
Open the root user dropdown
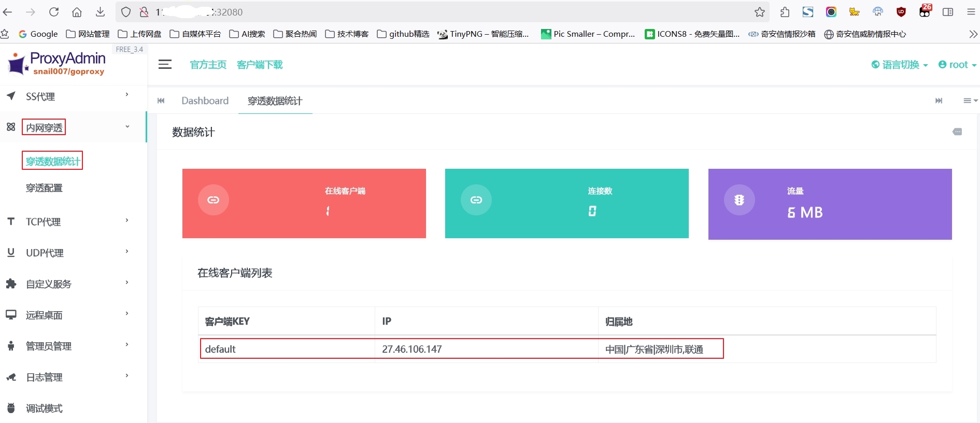pos(957,65)
